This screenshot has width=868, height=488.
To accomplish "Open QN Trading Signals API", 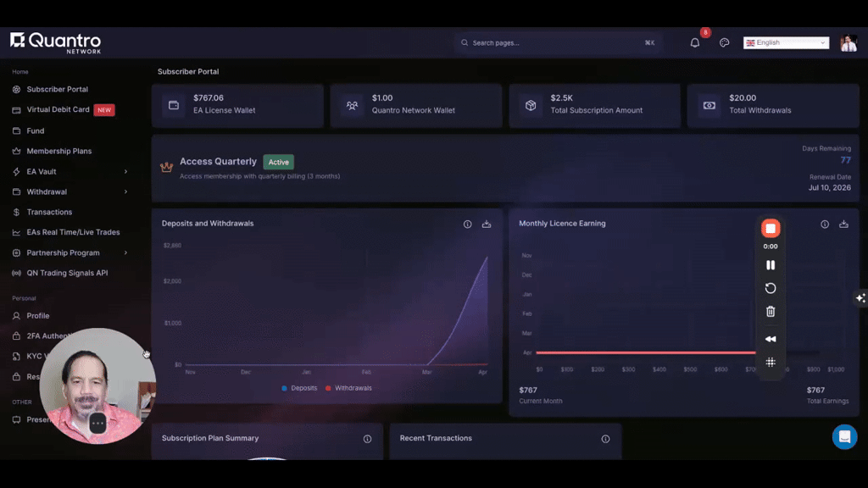I will (x=67, y=273).
